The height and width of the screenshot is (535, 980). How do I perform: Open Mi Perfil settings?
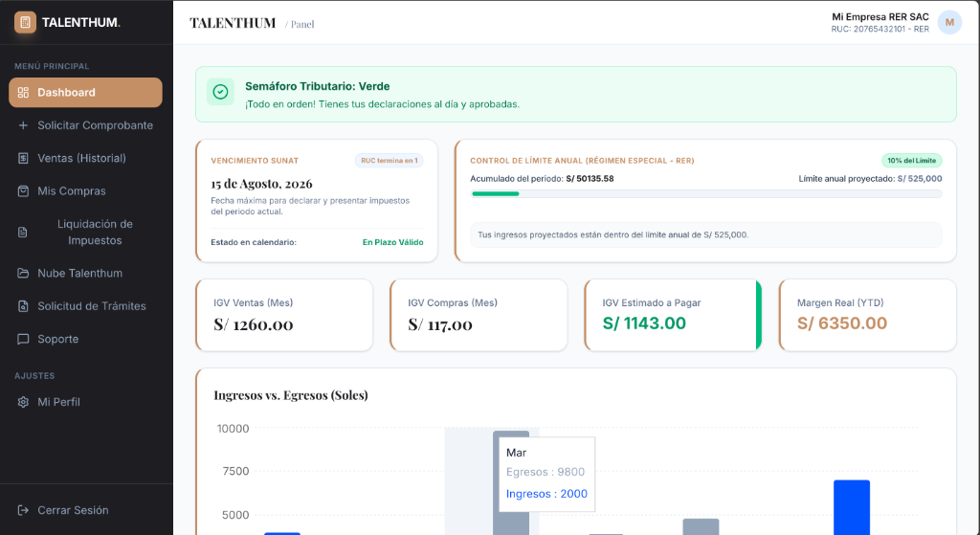(85, 402)
